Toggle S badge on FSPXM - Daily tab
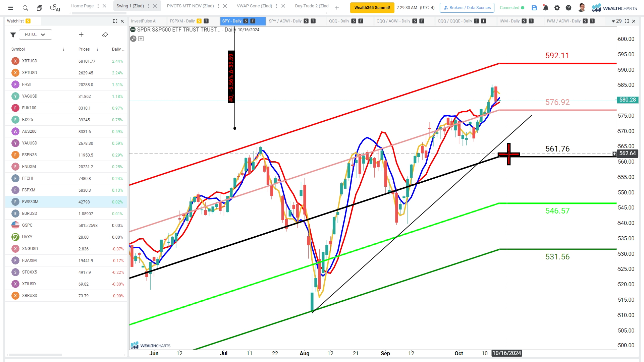The image size is (644, 362). (x=199, y=21)
